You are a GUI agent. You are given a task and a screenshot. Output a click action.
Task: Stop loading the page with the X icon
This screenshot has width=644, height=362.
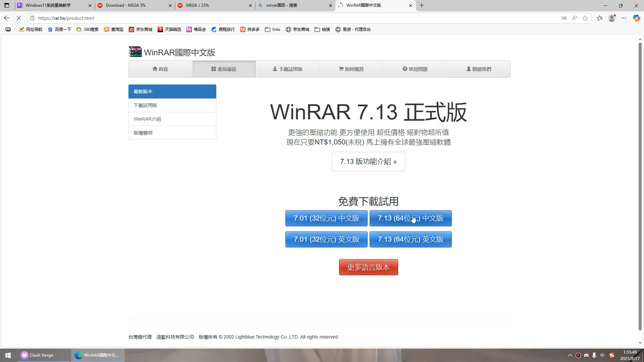pyautogui.click(x=19, y=18)
